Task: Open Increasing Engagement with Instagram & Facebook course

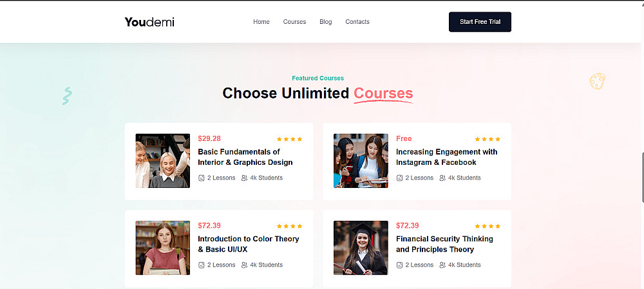Action: click(x=446, y=157)
